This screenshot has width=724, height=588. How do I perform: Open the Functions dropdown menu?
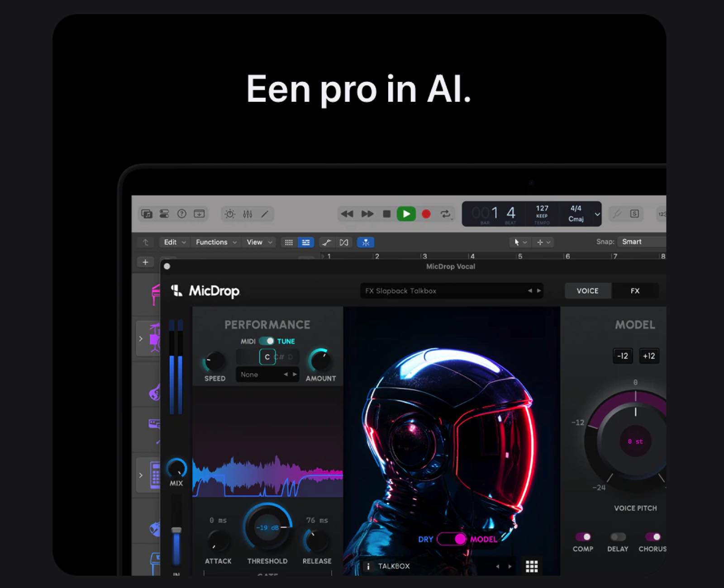216,242
